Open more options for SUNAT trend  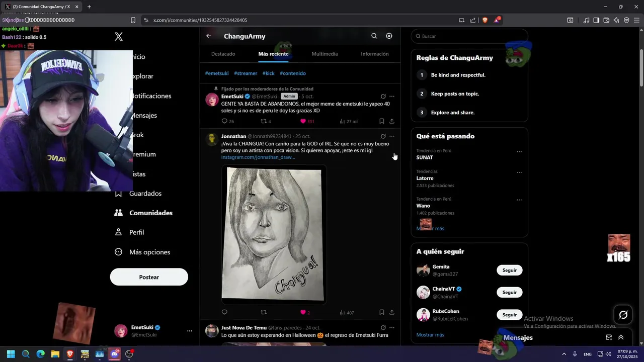click(519, 151)
